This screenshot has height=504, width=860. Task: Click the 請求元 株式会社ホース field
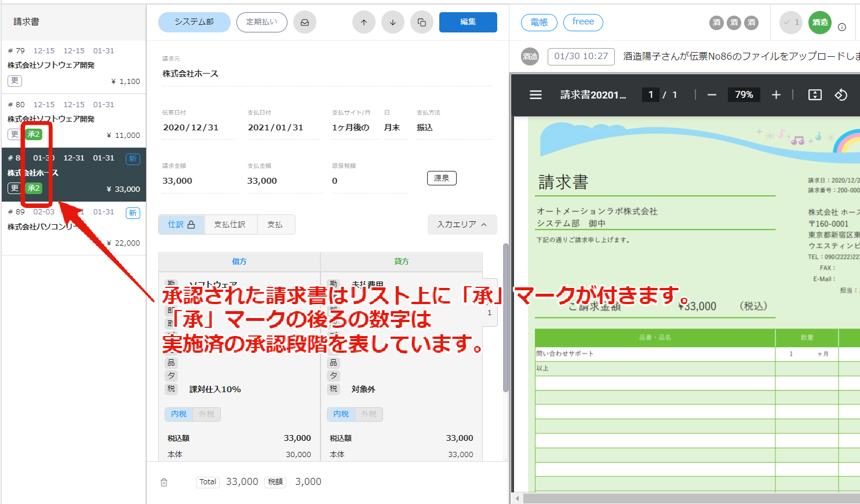tap(327, 74)
